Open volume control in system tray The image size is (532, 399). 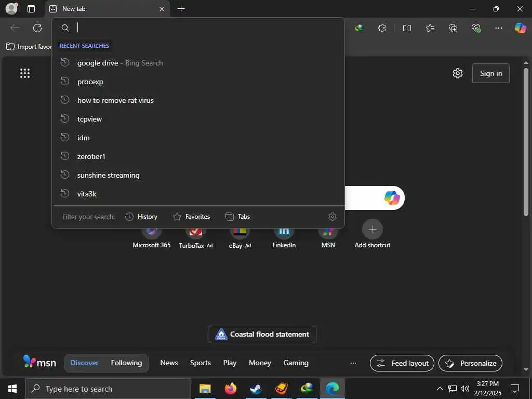coord(465,389)
